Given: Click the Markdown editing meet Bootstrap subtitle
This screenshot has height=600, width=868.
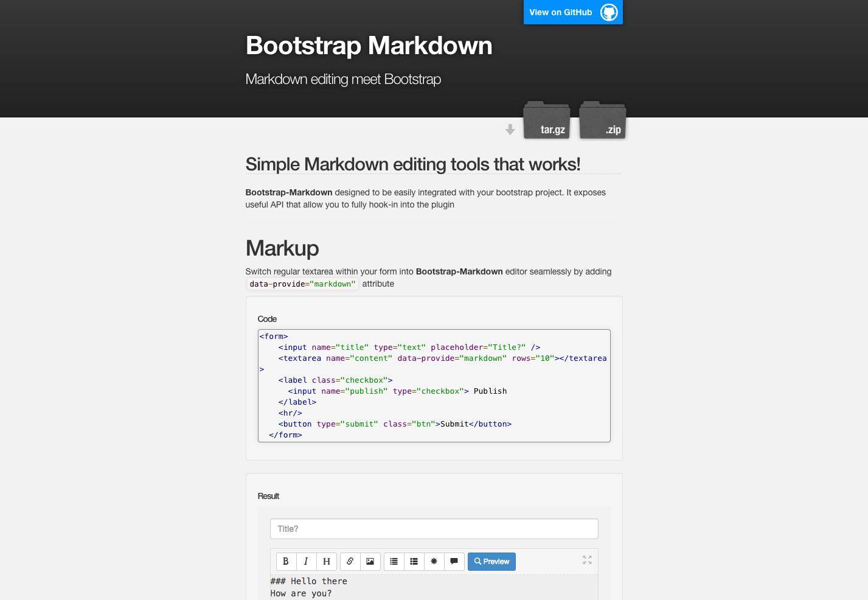Looking at the screenshot, I should pyautogui.click(x=343, y=79).
